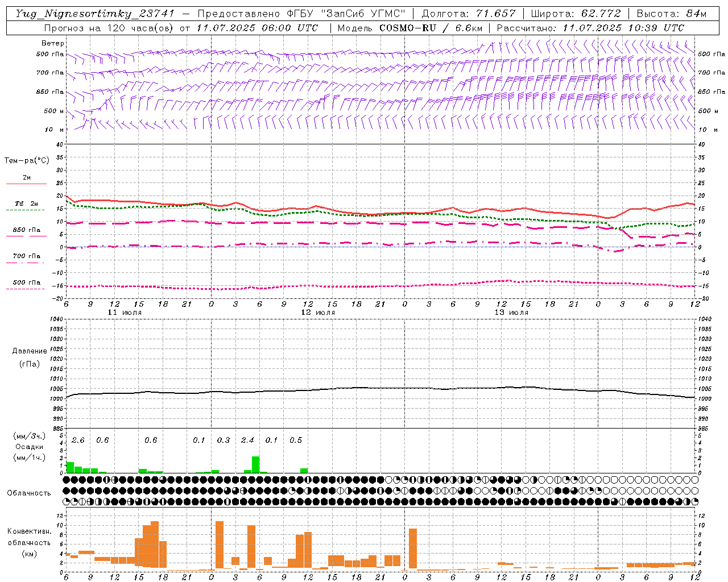The width and height of the screenshot is (728, 582).
Task: Click the 0.3 precipitation total
Action: [224, 440]
